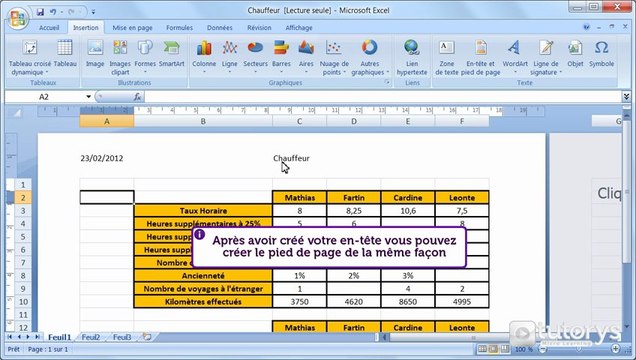Insert a Tableau croisé dynamique
Screen dimensions: 636x360
point(30,58)
